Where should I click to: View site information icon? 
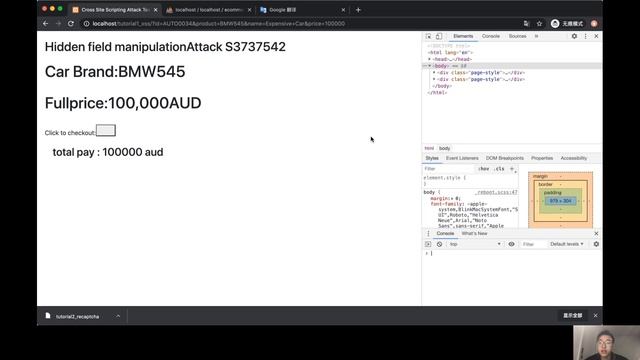tap(87, 24)
